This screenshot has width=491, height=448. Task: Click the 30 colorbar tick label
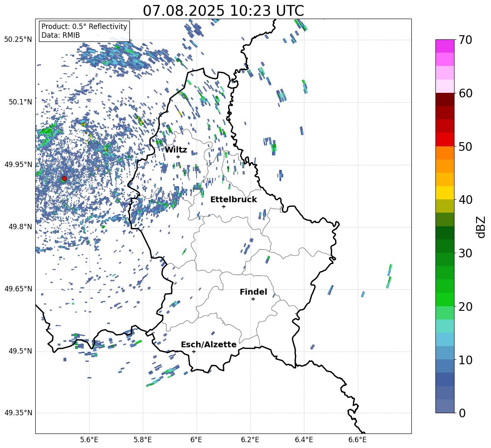(466, 253)
